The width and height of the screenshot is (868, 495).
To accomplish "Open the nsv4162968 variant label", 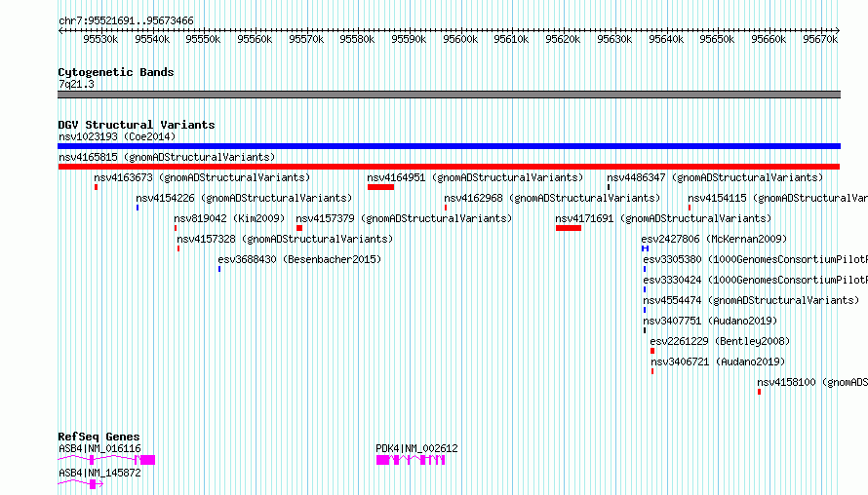I will click(x=552, y=198).
